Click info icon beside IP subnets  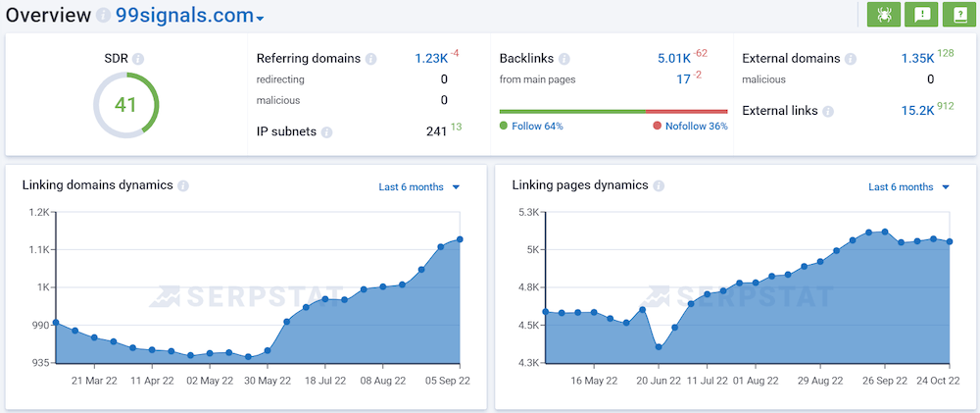[x=325, y=131]
